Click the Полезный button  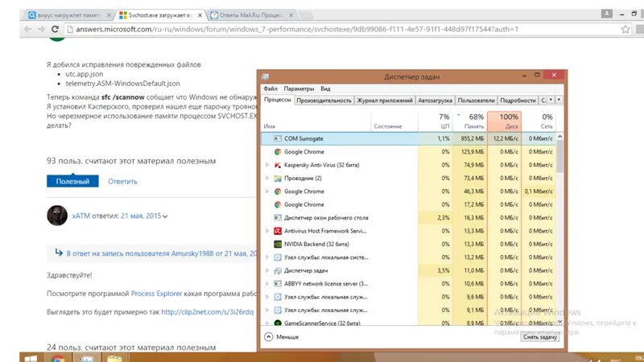tap(72, 181)
